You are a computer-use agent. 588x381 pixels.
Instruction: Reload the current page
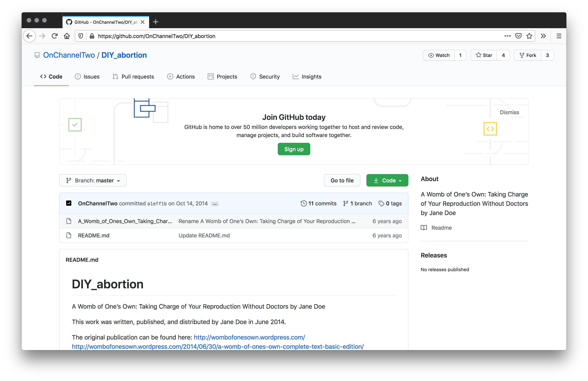pyautogui.click(x=55, y=36)
